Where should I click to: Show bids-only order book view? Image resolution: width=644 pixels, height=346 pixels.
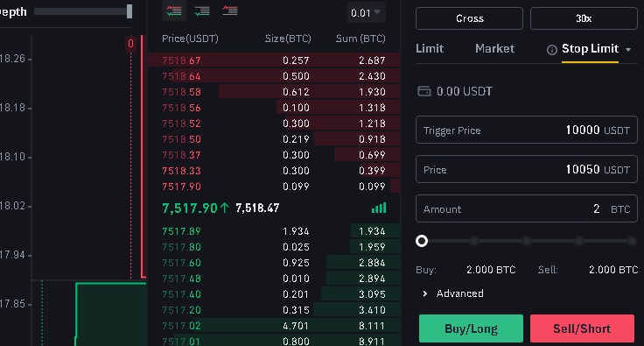202,11
